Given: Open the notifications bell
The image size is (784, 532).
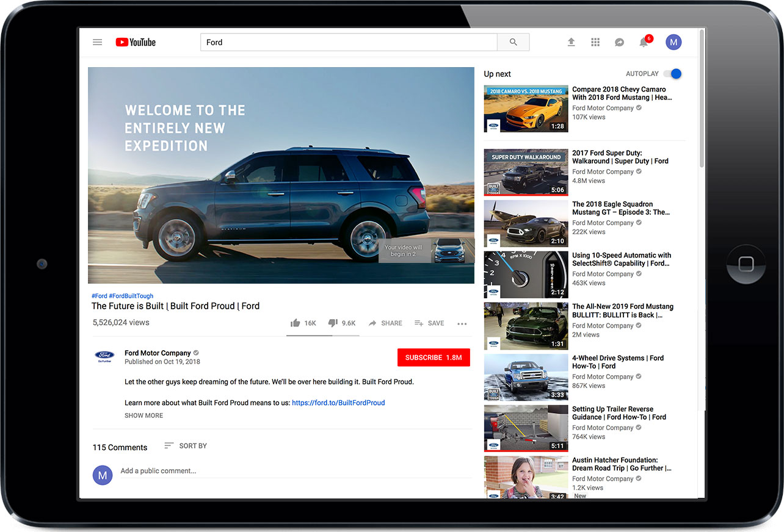Looking at the screenshot, I should [644, 42].
